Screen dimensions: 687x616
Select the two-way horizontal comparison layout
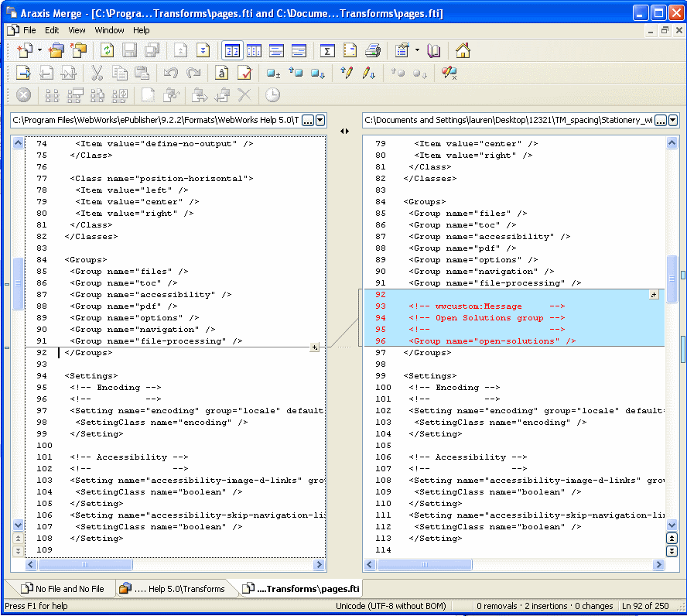[276, 51]
